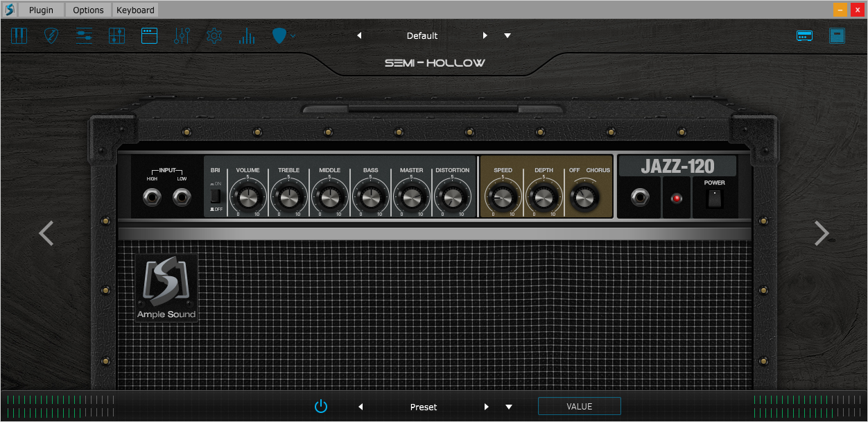868x422 pixels.
Task: Open the Options menu
Action: click(88, 10)
